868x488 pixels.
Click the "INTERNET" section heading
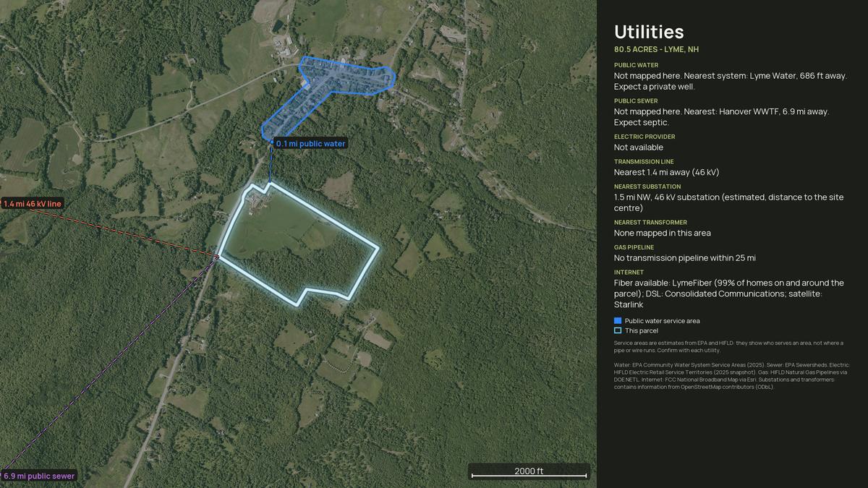(629, 273)
